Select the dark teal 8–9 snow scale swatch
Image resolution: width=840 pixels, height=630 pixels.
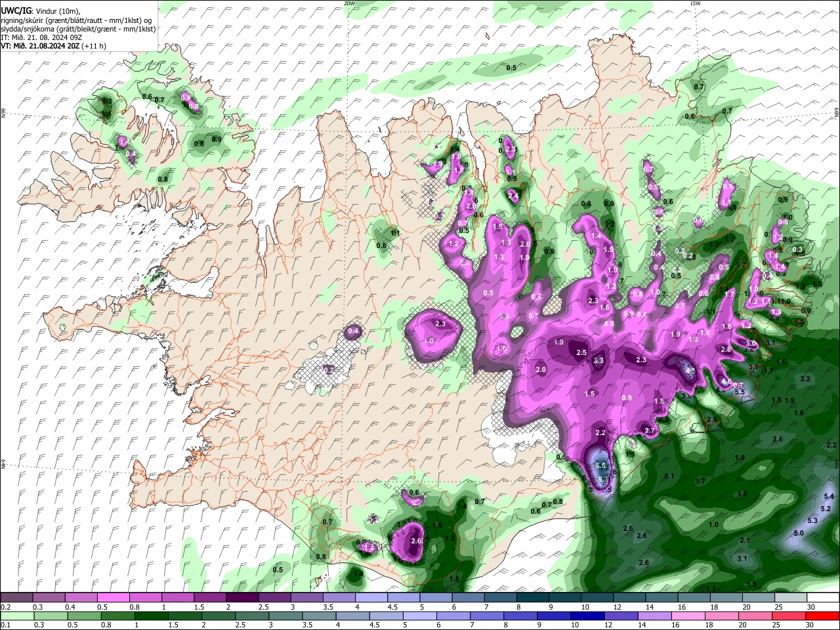click(x=533, y=598)
